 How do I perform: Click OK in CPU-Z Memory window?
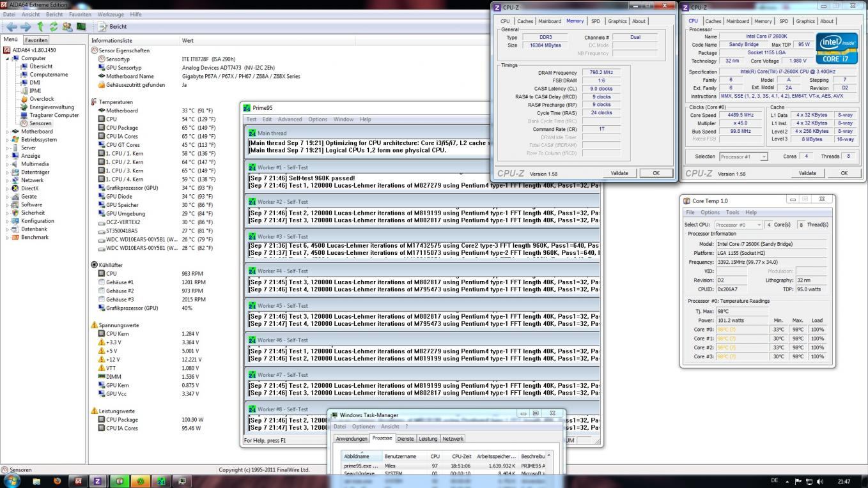pyautogui.click(x=656, y=173)
